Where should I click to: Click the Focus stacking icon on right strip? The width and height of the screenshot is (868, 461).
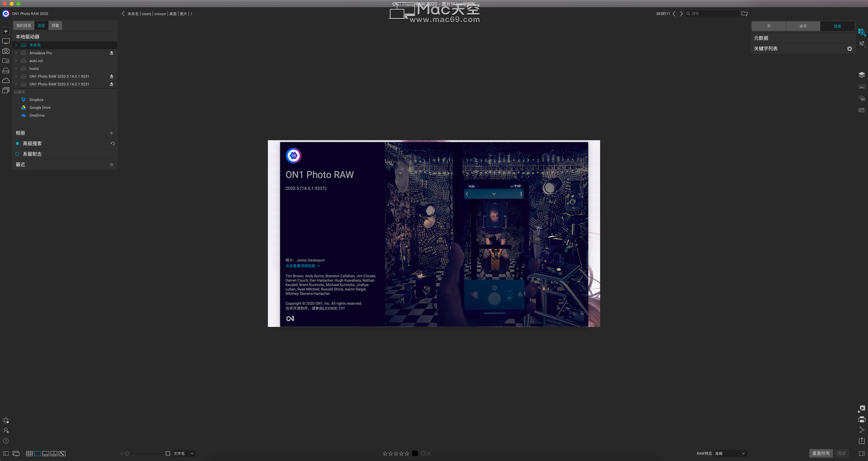tap(862, 110)
